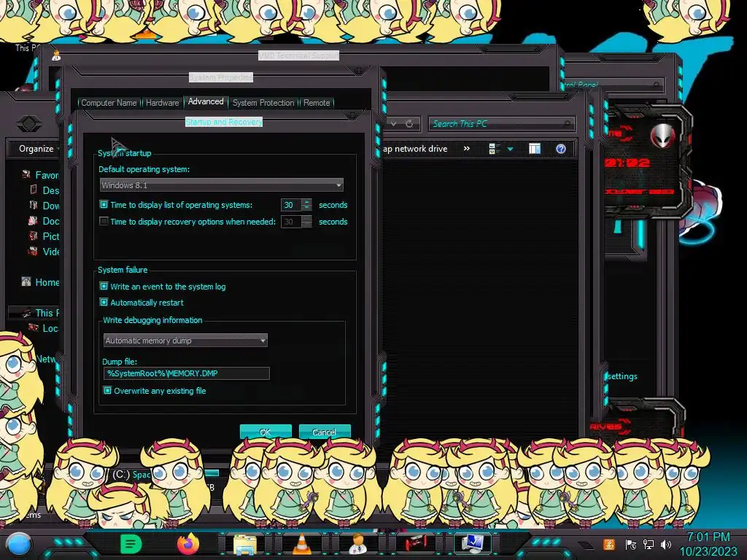Toggle Automatically restart checkbox
The width and height of the screenshot is (747, 560).
104,303
